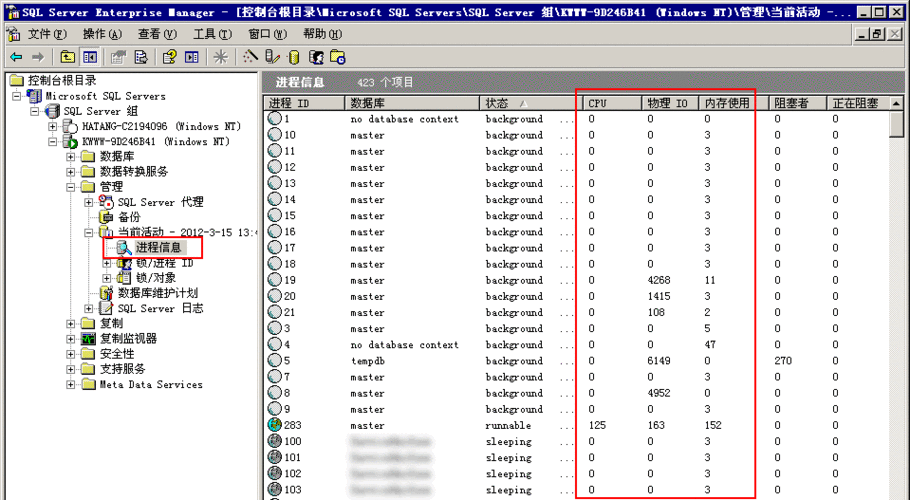Expand the 数据库 folder node

[71, 157]
